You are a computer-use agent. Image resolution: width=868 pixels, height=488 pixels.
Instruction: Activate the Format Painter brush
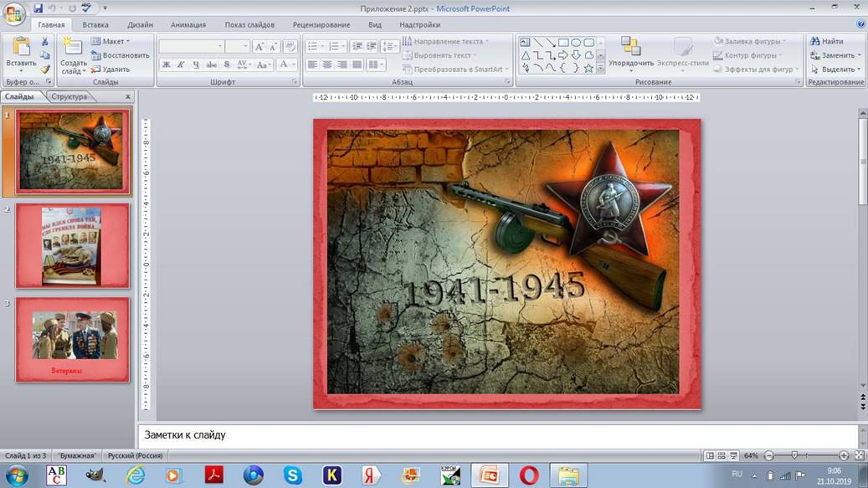pos(45,69)
